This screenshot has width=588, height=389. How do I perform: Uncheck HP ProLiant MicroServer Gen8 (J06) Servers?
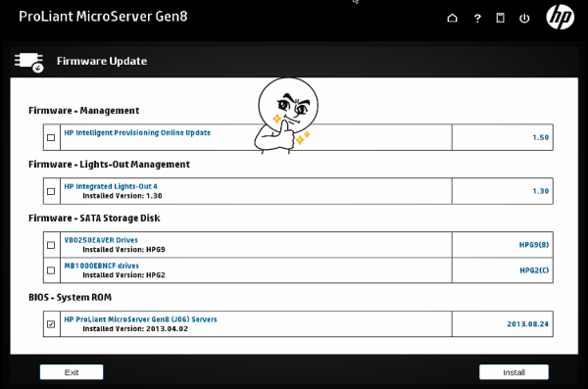coord(51,324)
